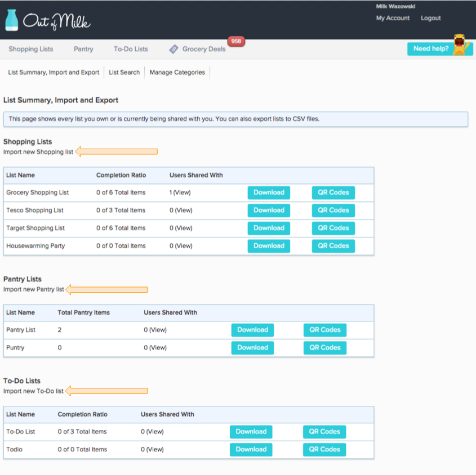Click the help mascot character icon
The height and width of the screenshot is (475, 476).
coord(460,44)
